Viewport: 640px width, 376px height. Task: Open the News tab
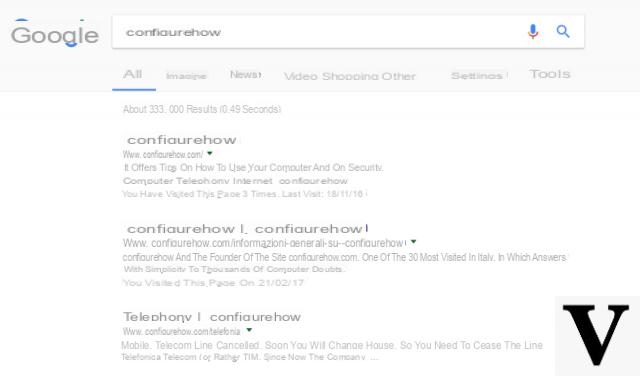pyautogui.click(x=245, y=75)
